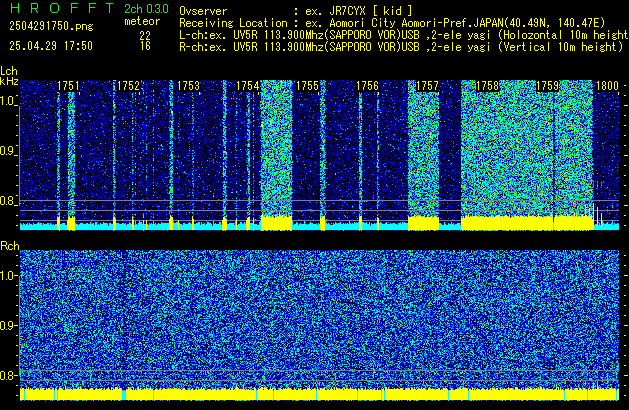Select the 1753 time marker

click(188, 86)
